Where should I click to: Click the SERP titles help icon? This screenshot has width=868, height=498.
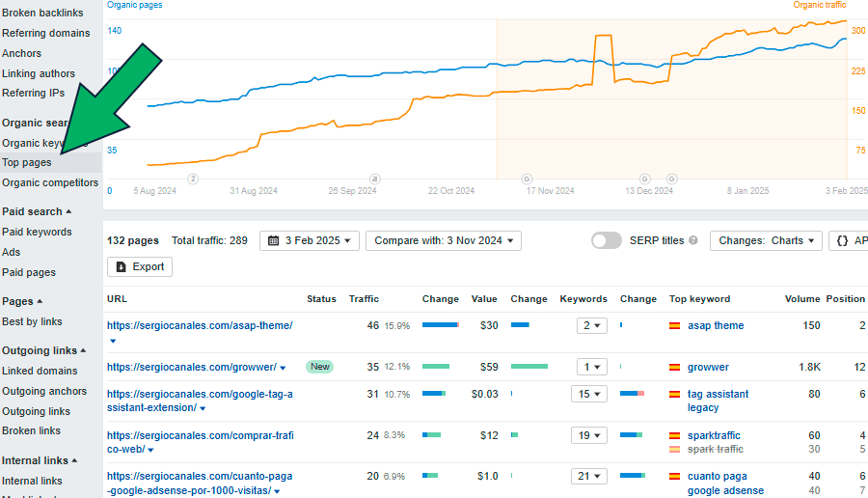tap(693, 240)
